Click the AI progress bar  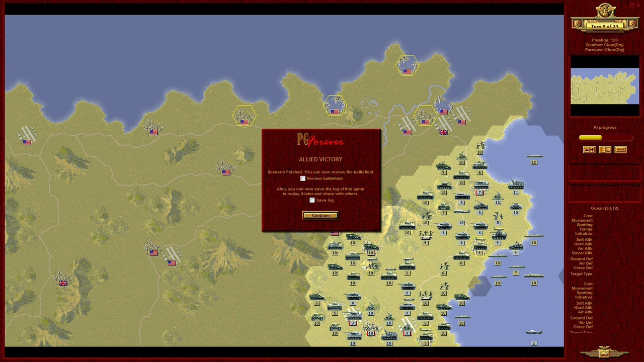click(605, 137)
